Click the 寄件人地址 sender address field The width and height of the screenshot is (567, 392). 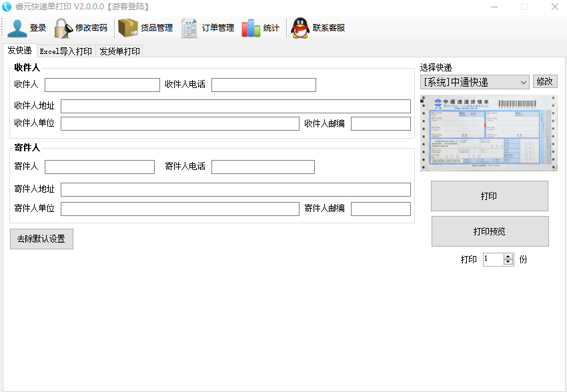tap(235, 189)
